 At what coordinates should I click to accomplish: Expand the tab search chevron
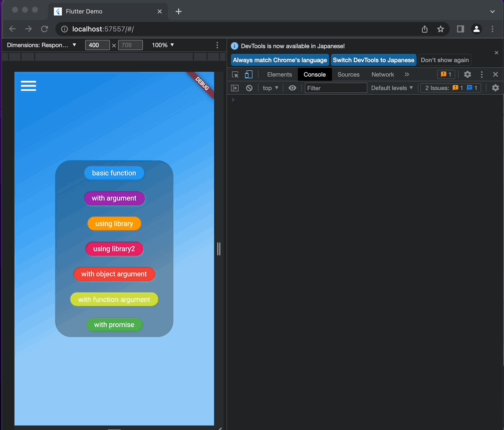492,11
